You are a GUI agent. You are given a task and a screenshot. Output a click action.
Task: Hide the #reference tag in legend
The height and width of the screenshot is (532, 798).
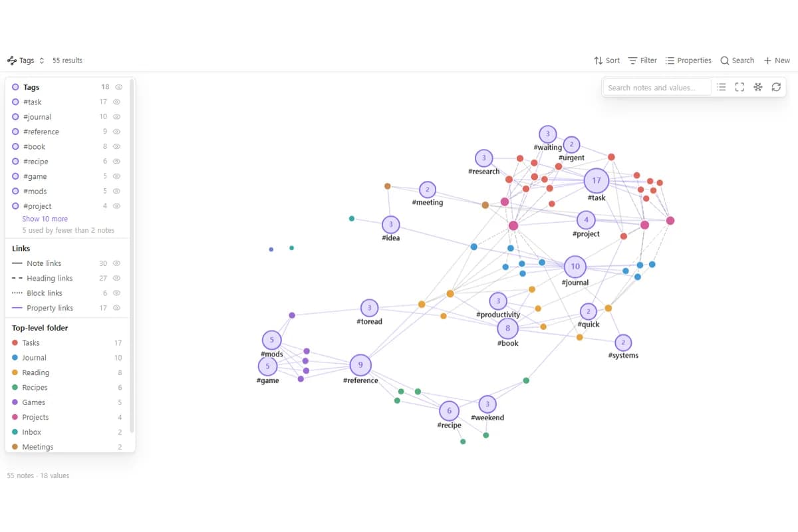(116, 132)
